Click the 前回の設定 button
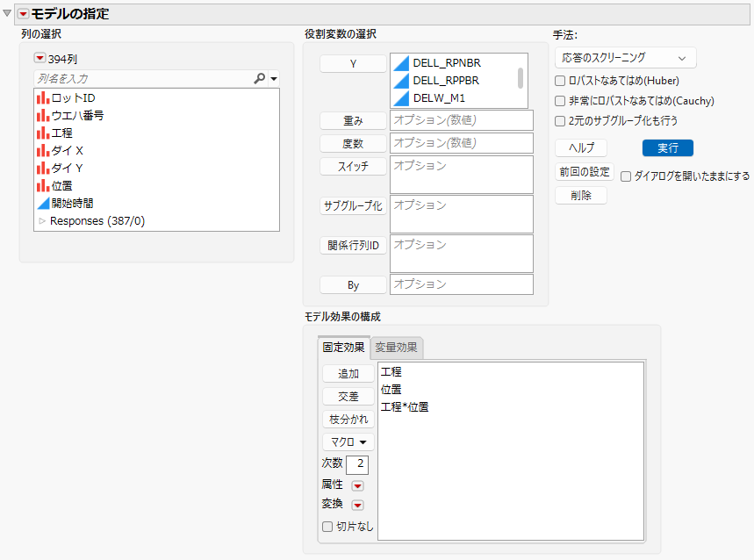This screenshot has height=560, width=754. [x=585, y=172]
